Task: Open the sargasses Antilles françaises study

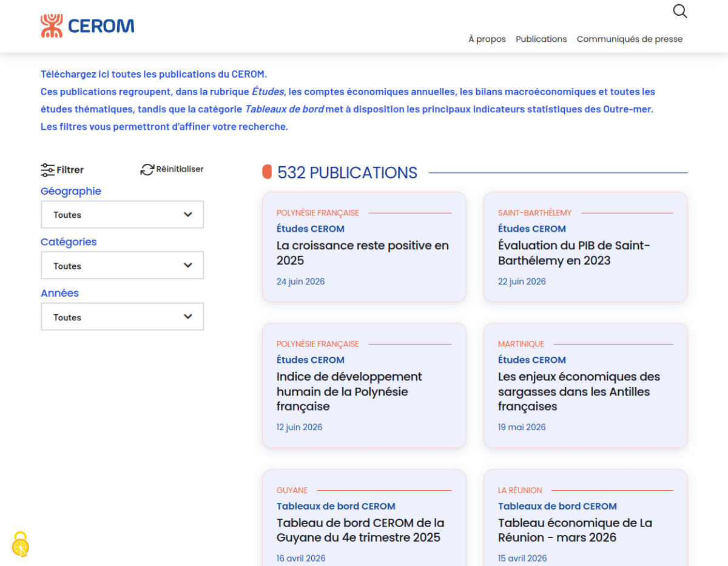Action: (585, 386)
